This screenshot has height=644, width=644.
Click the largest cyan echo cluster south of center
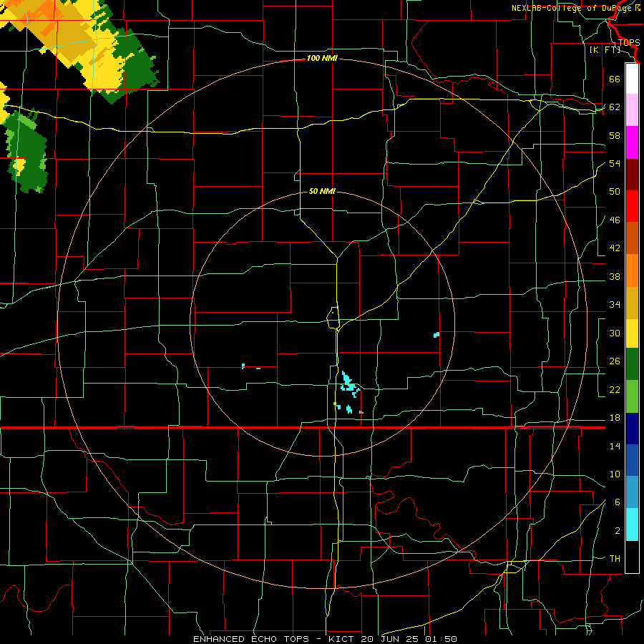click(349, 384)
